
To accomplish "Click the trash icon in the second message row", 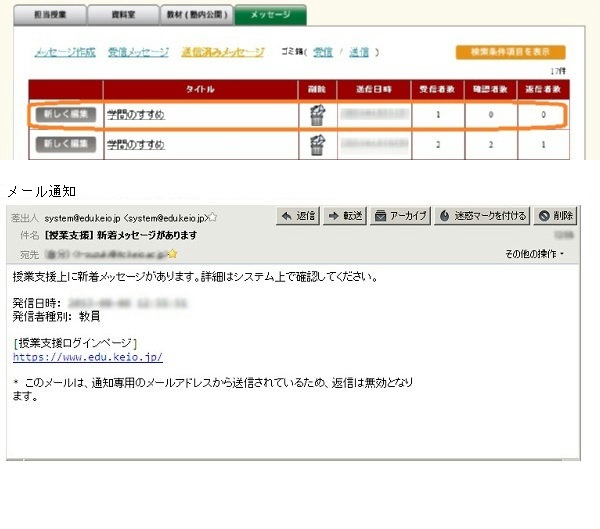I will 317,146.
